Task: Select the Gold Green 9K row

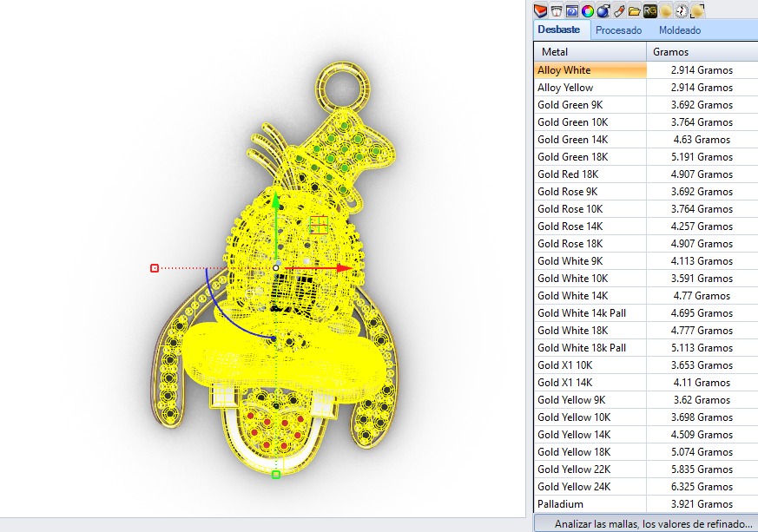Action: click(646, 105)
